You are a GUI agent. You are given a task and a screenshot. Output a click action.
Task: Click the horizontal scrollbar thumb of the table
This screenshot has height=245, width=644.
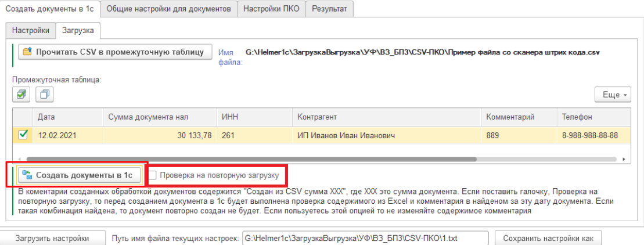251,159
